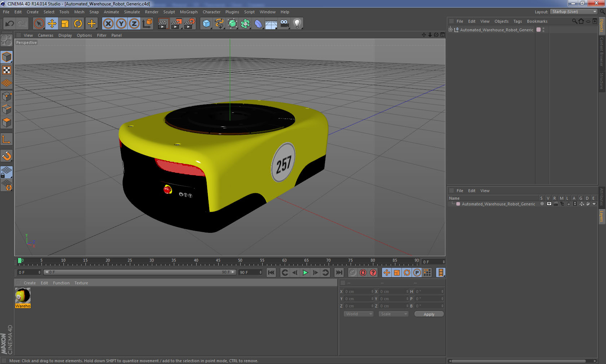The width and height of the screenshot is (606, 364).
Task: Select the Wareho material thumbnail
Action: point(23,296)
